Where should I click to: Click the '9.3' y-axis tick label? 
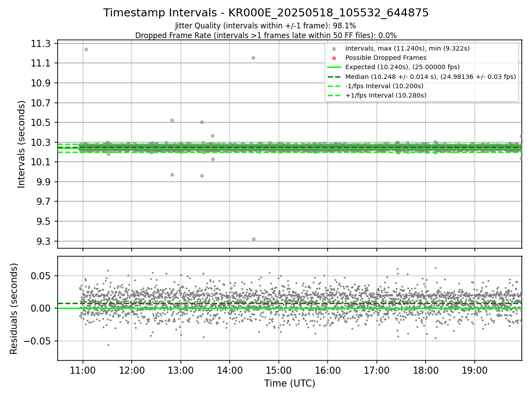(x=44, y=241)
